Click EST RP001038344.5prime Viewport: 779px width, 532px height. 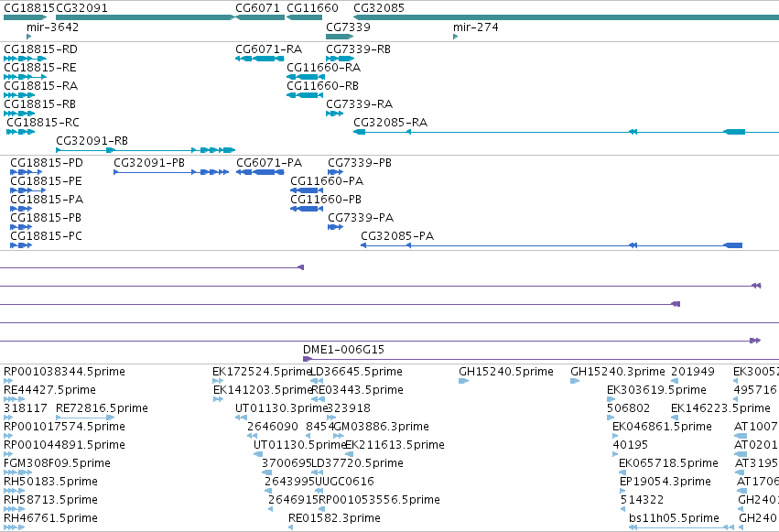pos(64,372)
